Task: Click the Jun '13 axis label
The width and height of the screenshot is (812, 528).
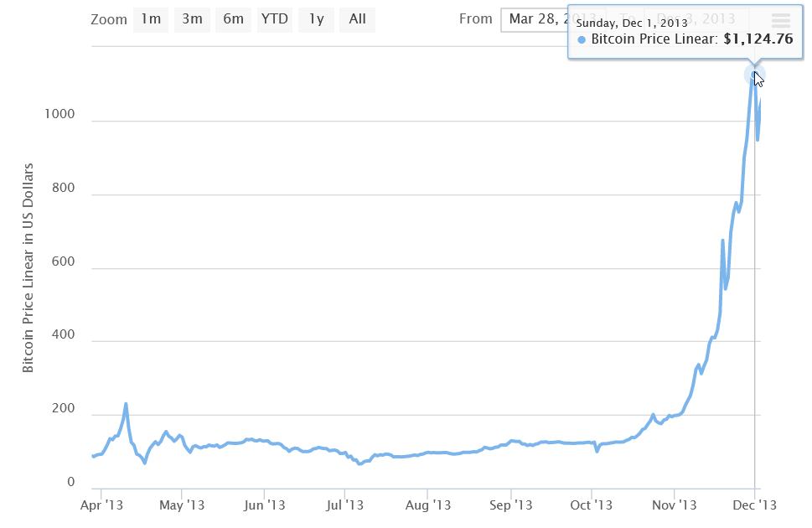Action: coord(264,505)
